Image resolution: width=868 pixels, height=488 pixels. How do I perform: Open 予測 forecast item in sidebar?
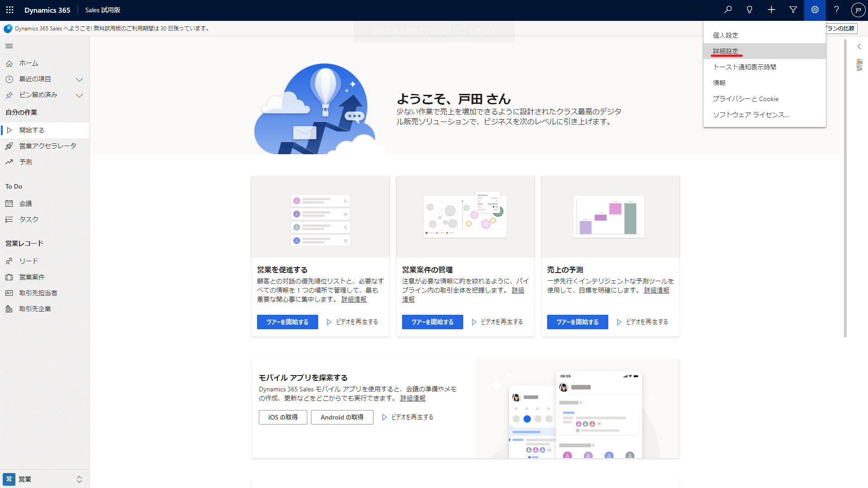[44, 162]
